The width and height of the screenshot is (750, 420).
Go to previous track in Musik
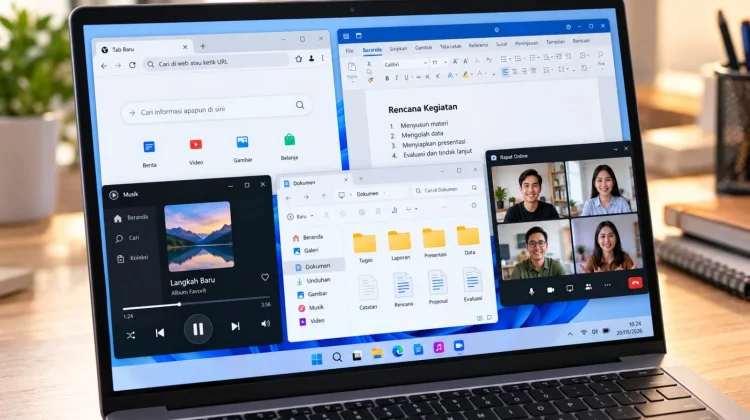click(160, 332)
